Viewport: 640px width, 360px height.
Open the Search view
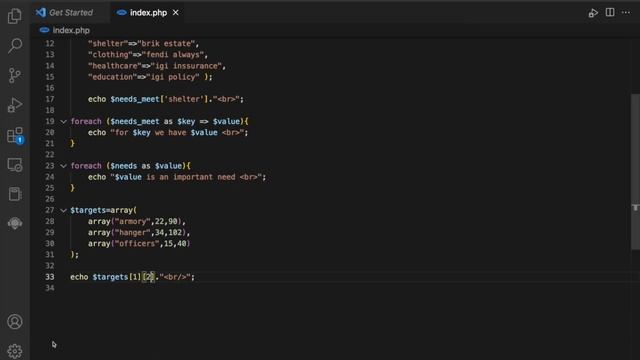click(15, 46)
